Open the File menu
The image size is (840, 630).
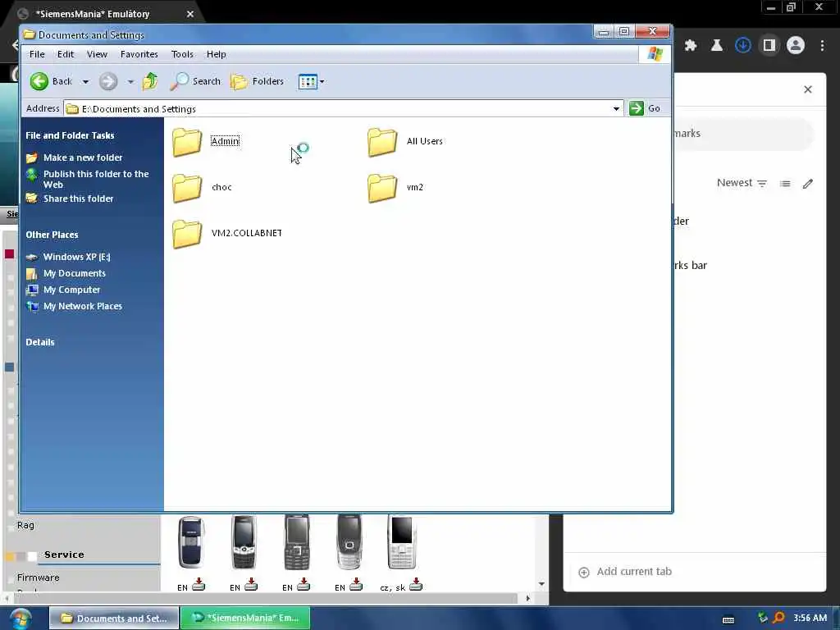[37, 54]
